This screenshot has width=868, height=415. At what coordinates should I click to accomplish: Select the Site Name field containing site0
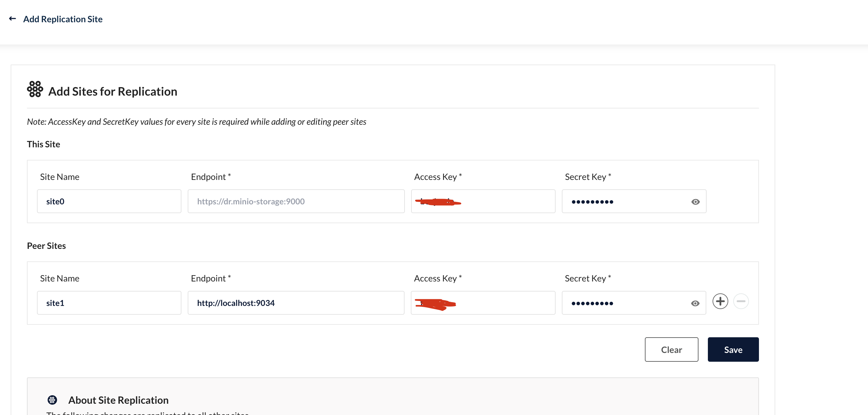109,201
